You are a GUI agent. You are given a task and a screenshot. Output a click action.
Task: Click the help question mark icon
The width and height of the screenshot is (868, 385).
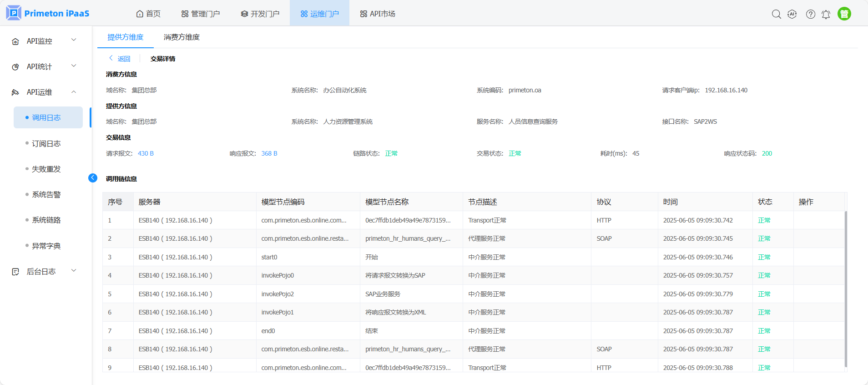pyautogui.click(x=810, y=14)
